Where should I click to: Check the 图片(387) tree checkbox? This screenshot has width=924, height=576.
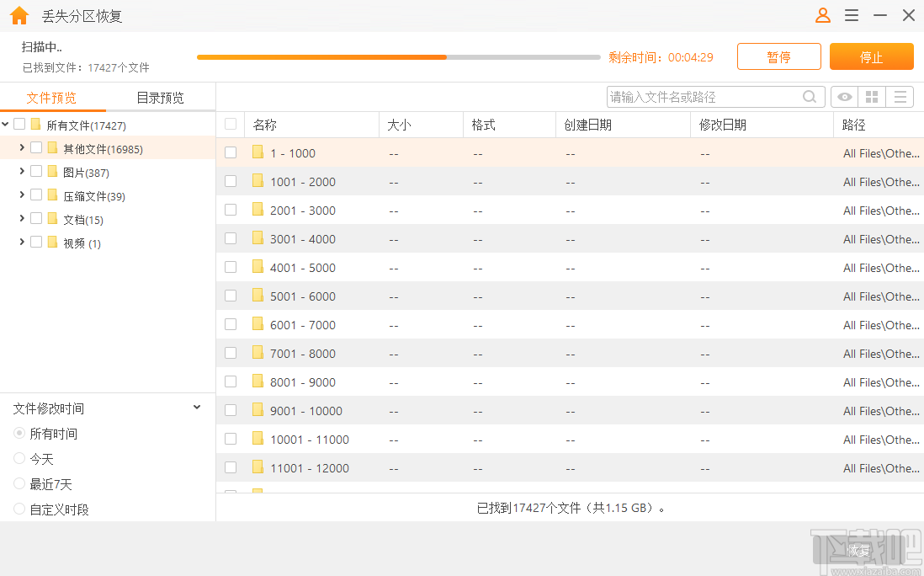click(x=36, y=171)
